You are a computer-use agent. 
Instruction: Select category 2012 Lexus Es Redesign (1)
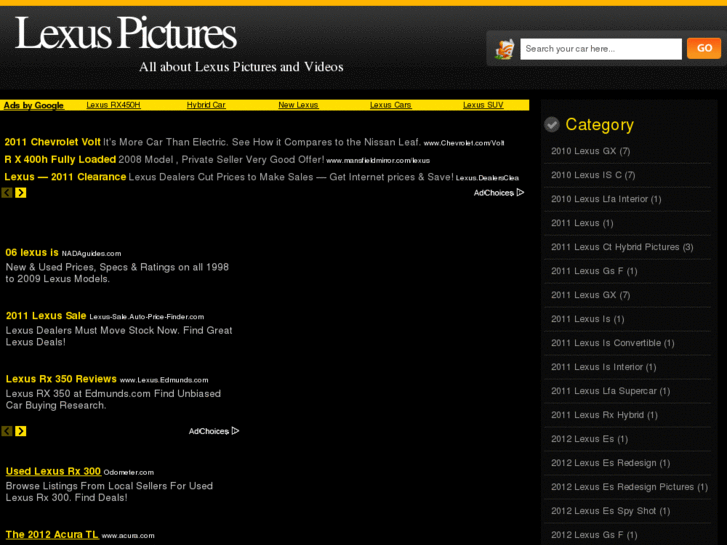coord(610,463)
